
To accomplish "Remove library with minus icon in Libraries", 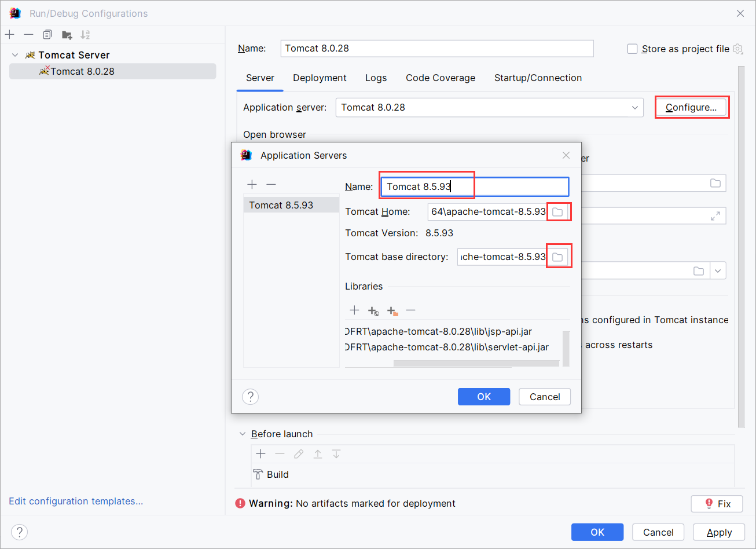I will (x=410, y=310).
